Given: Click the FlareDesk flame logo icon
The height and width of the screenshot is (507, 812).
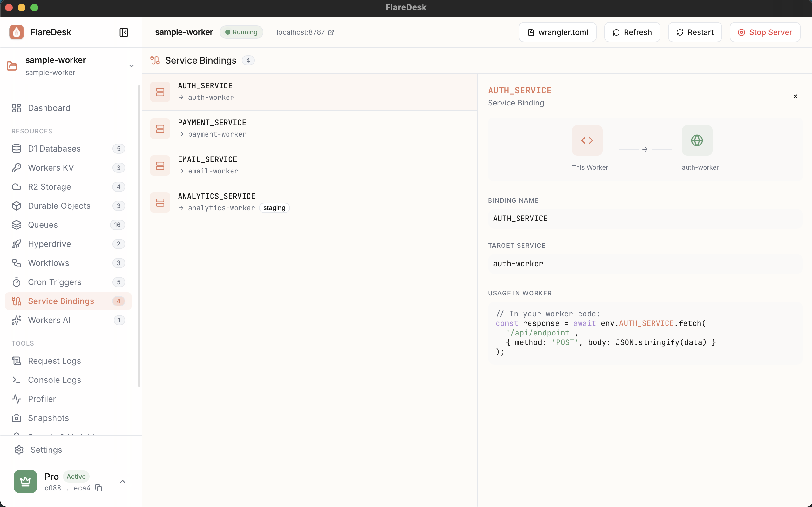Looking at the screenshot, I should [17, 32].
